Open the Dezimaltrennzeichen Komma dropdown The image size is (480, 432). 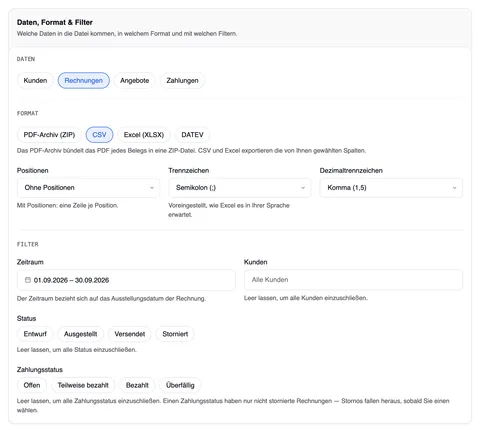(391, 188)
